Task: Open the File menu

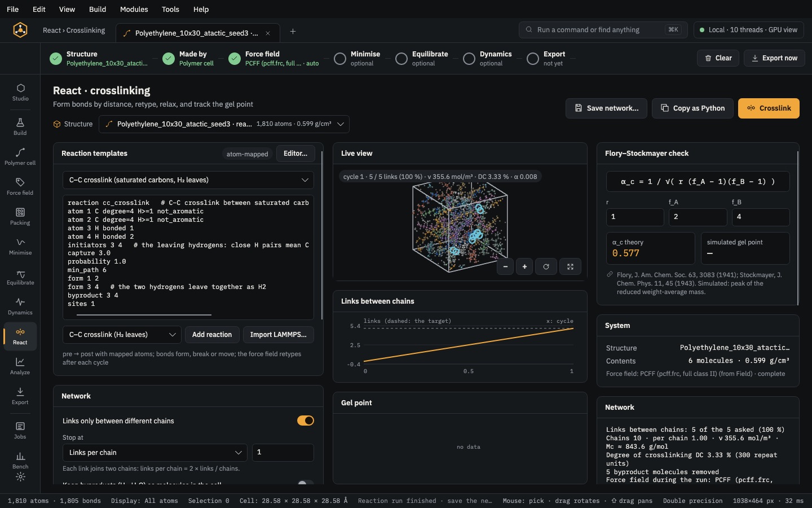Action: click(x=12, y=9)
